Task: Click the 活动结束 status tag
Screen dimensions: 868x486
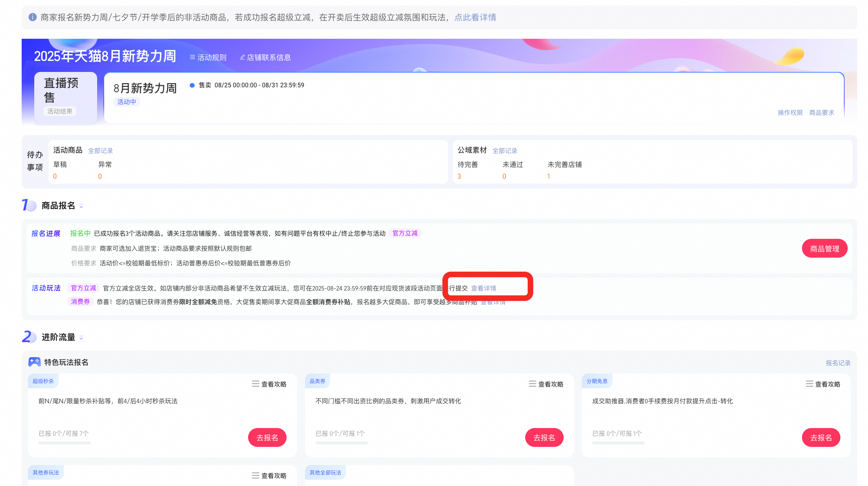Action: pyautogui.click(x=60, y=111)
